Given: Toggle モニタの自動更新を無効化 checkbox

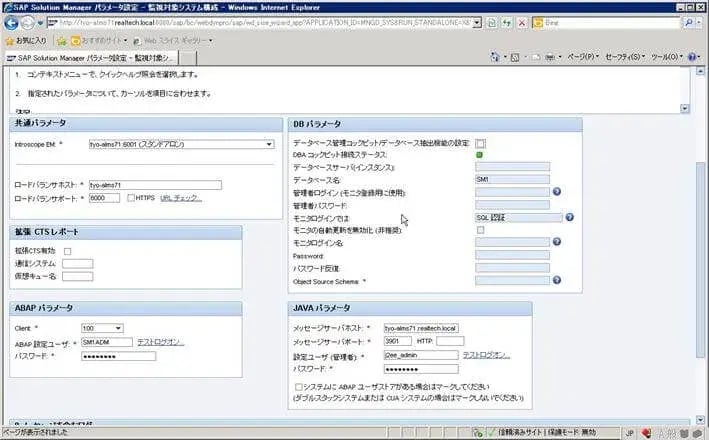Looking at the screenshot, I should pyautogui.click(x=481, y=230).
